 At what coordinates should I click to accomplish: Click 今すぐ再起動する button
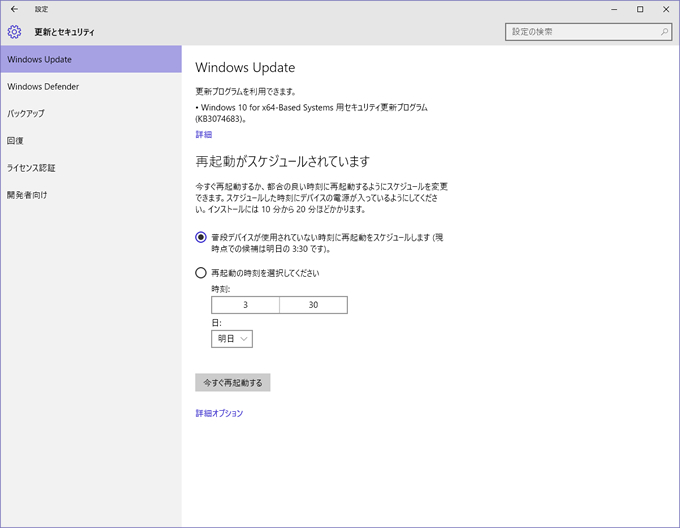[232, 382]
